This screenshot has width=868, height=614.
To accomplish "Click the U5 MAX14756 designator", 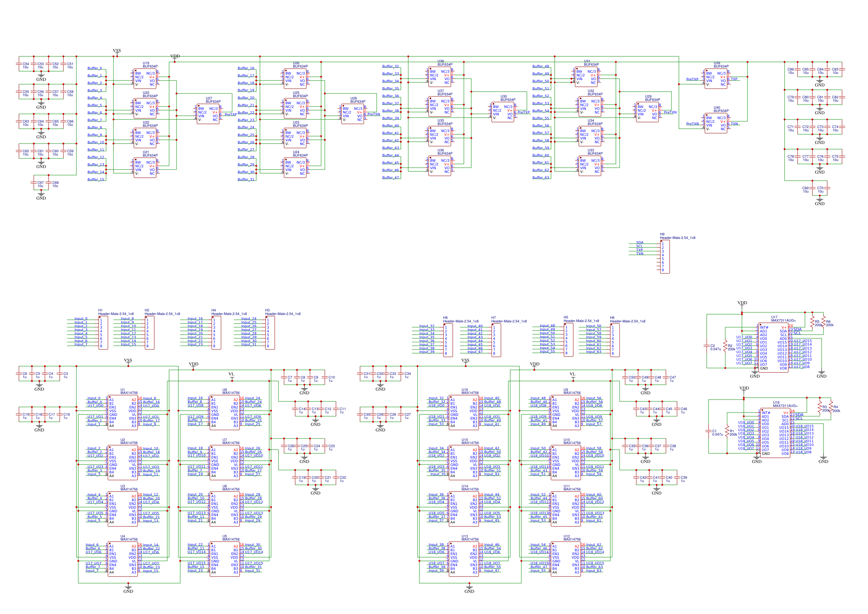I will [231, 538].
